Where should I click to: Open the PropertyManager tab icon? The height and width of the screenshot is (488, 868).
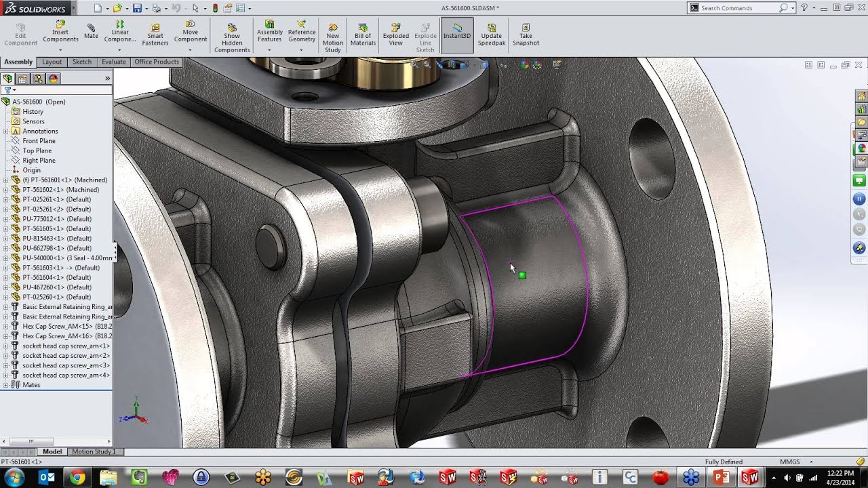24,79
